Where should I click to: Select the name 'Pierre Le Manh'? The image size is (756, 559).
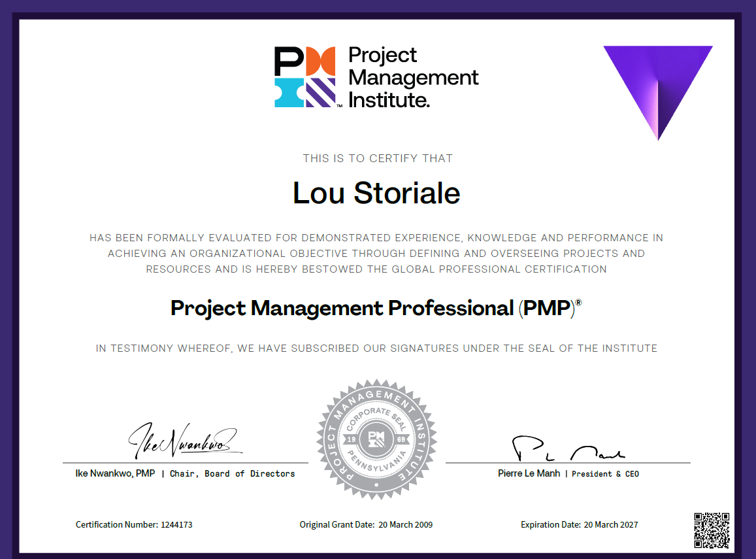(x=529, y=473)
